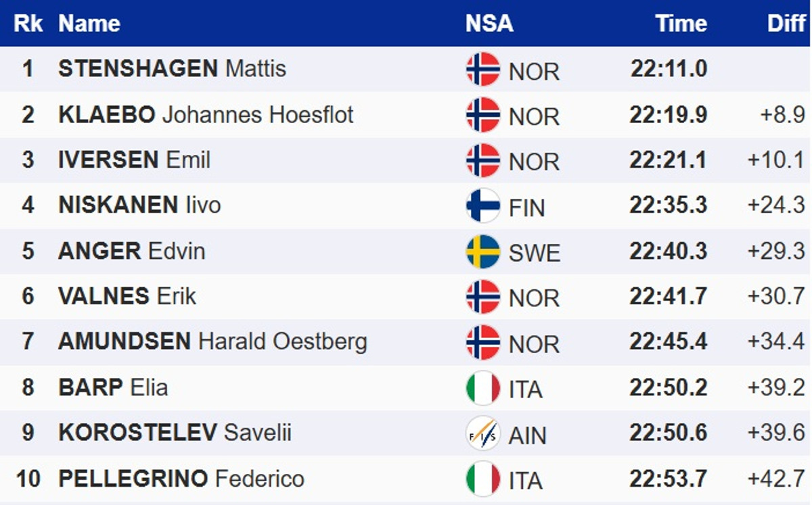Image resolution: width=812 pixels, height=505 pixels.
Task: Click FIS logo icon beside Korostelev
Action: (483, 433)
